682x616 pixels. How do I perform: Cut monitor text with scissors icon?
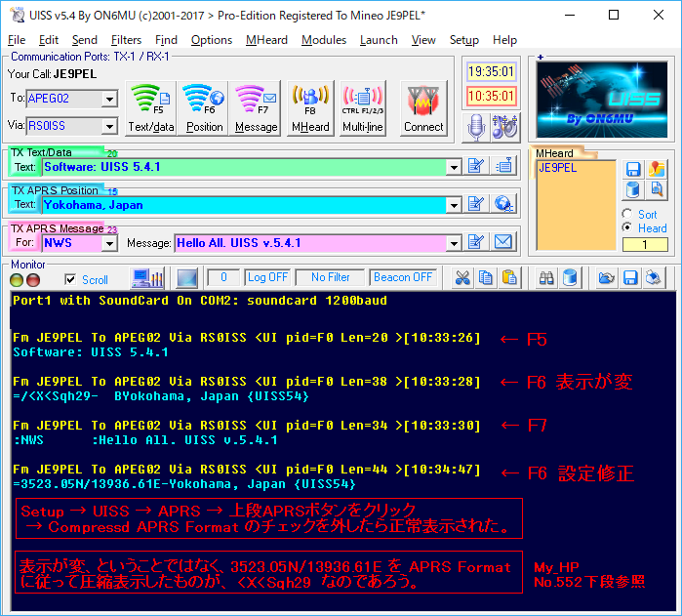[x=462, y=278]
